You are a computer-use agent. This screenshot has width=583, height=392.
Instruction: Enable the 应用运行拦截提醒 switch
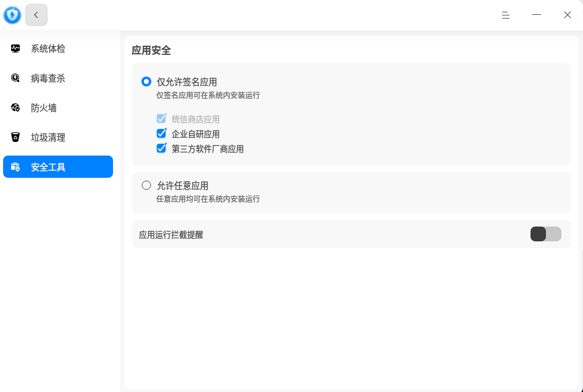click(x=545, y=234)
